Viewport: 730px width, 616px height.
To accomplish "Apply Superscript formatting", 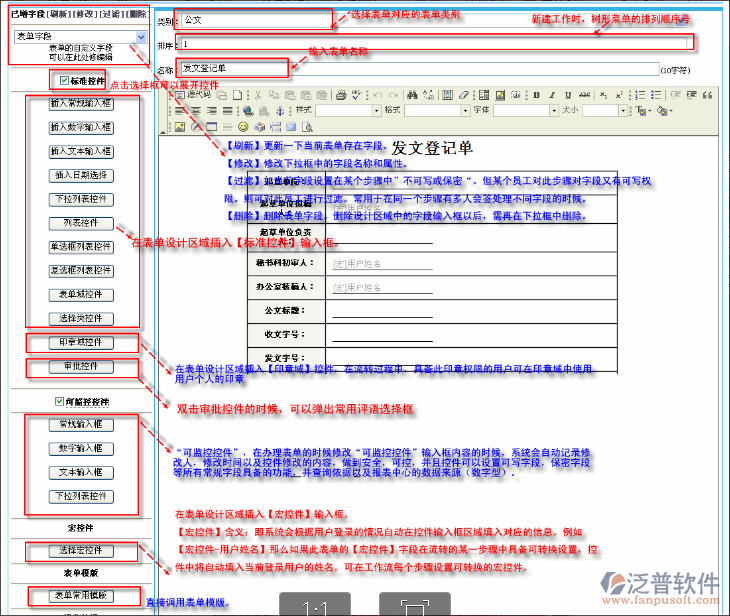I will (619, 95).
